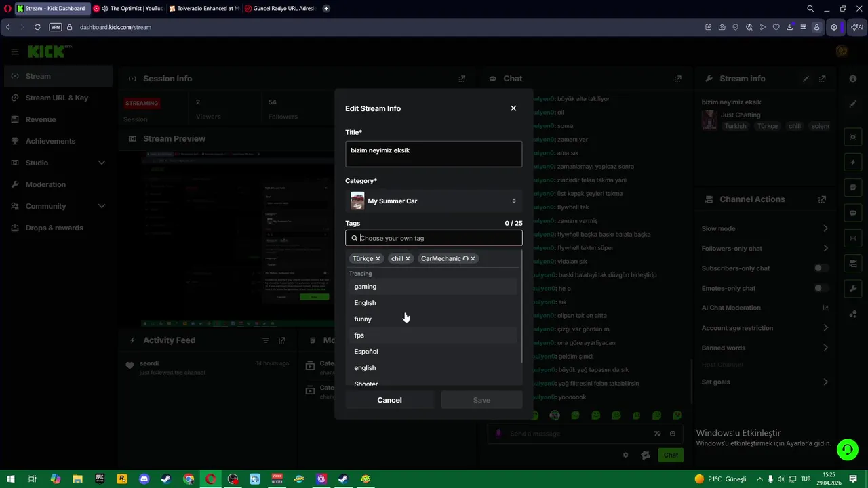Select the lowercase english trending tag
The image size is (868, 488).
click(433, 368)
